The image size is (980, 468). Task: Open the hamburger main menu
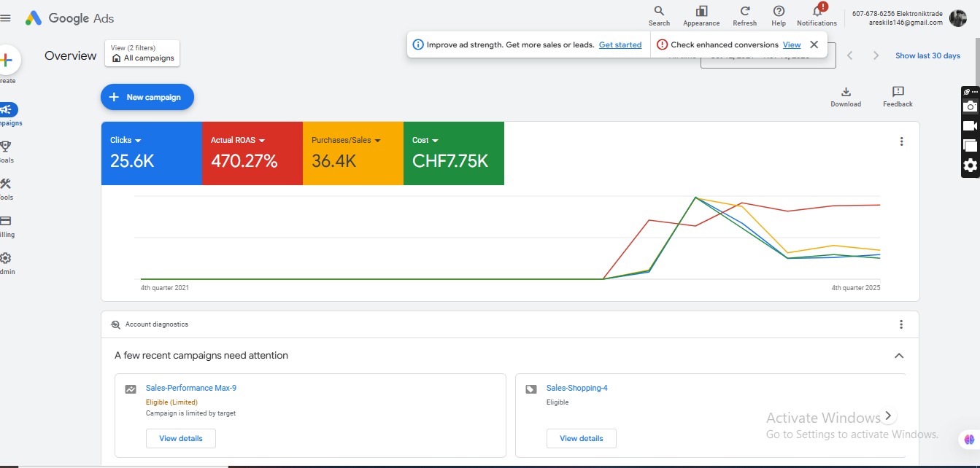[x=6, y=18]
